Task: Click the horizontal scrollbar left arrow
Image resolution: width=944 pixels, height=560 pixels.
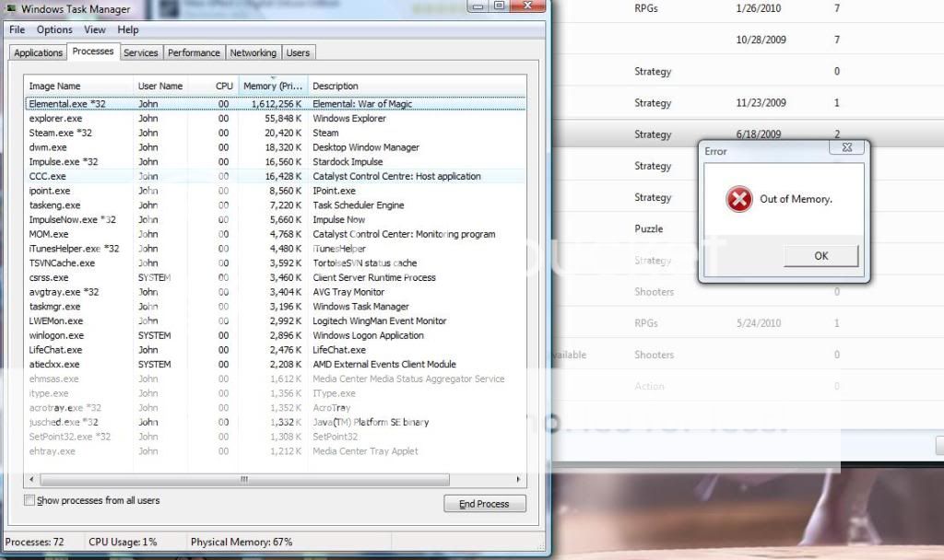Action: coord(34,479)
